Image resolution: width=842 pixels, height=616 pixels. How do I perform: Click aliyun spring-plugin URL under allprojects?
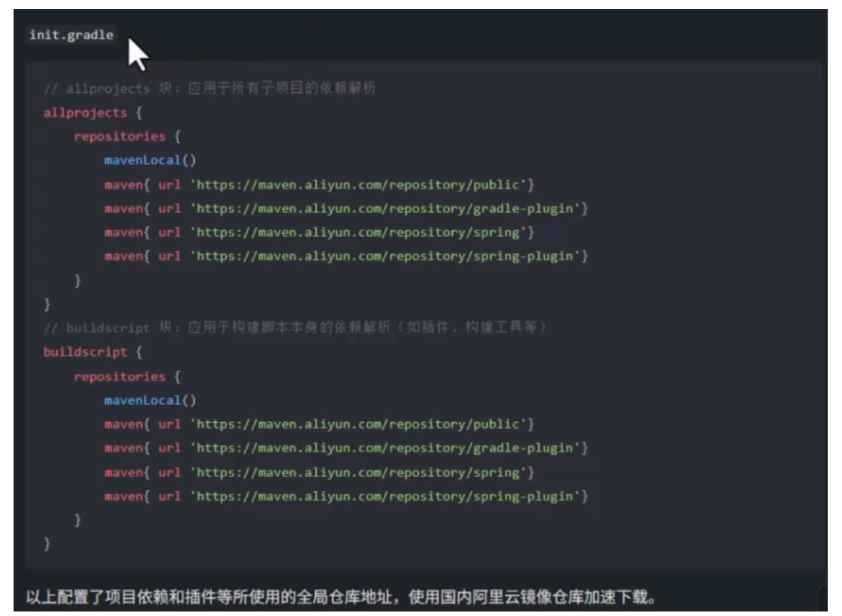(x=388, y=256)
